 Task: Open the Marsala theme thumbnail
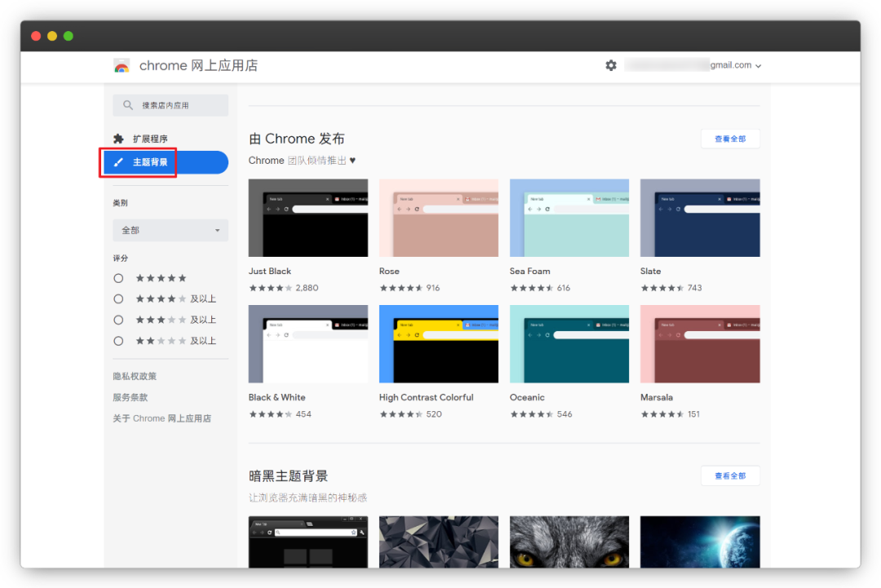[700, 343]
